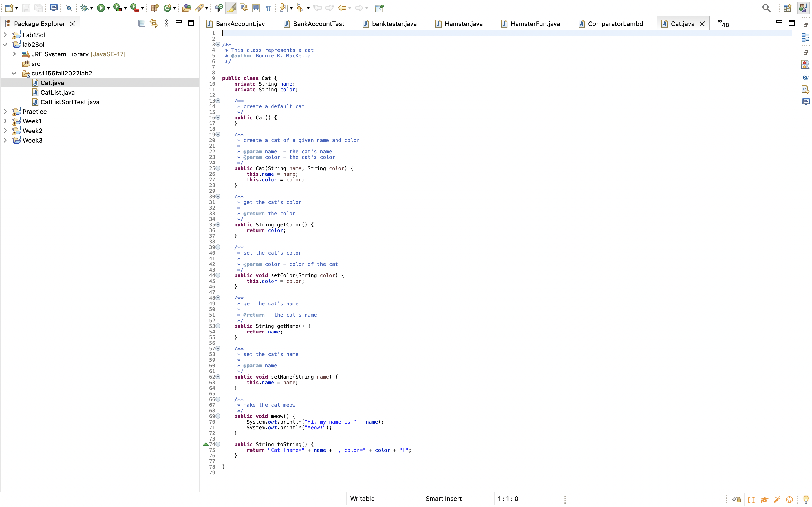Toggle Mark Occurrences highlighter in the toolbar

tap(231, 8)
